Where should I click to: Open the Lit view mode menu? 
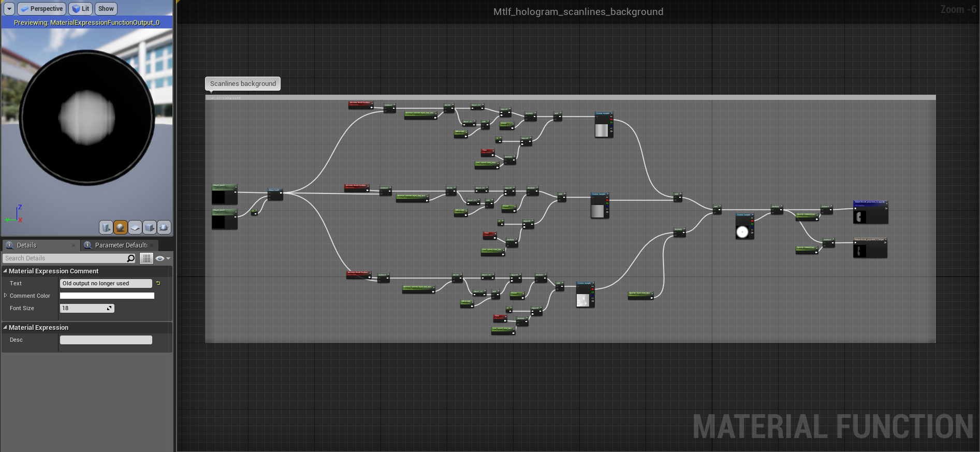coord(81,9)
